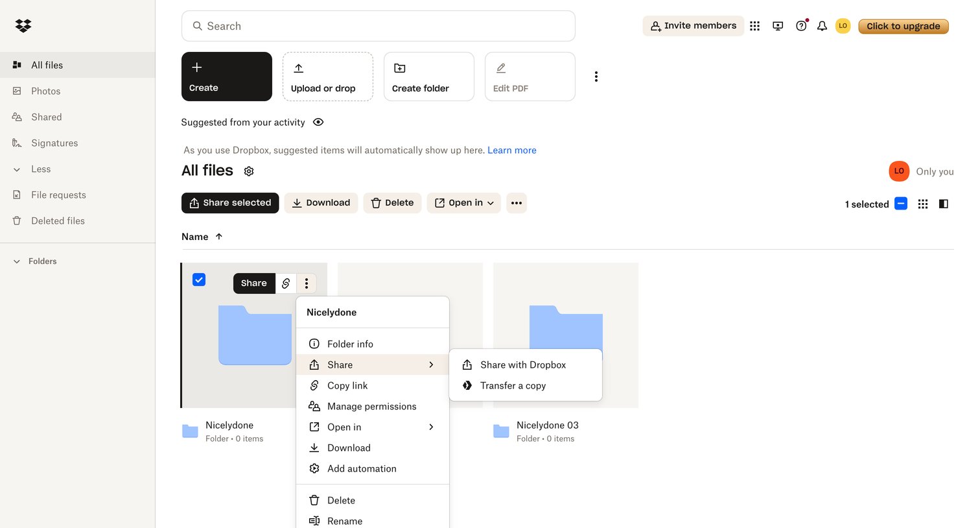
Task: Open the help question mark icon
Action: click(x=801, y=26)
